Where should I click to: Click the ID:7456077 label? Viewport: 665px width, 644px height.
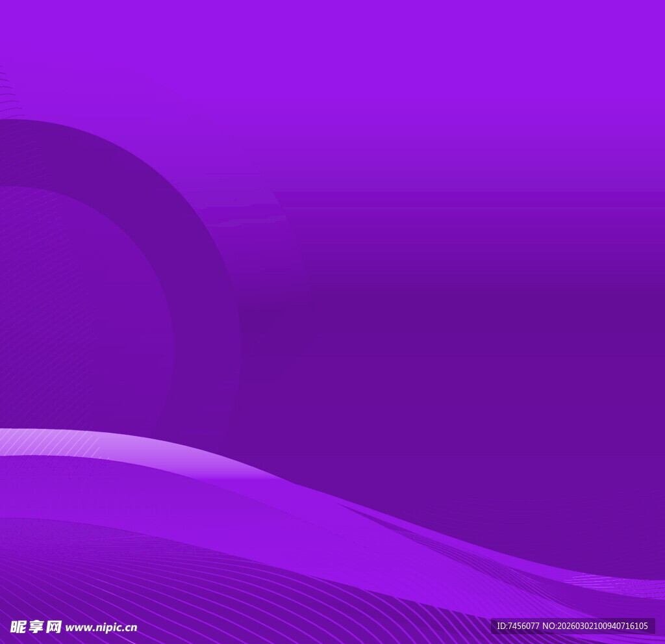click(x=518, y=626)
